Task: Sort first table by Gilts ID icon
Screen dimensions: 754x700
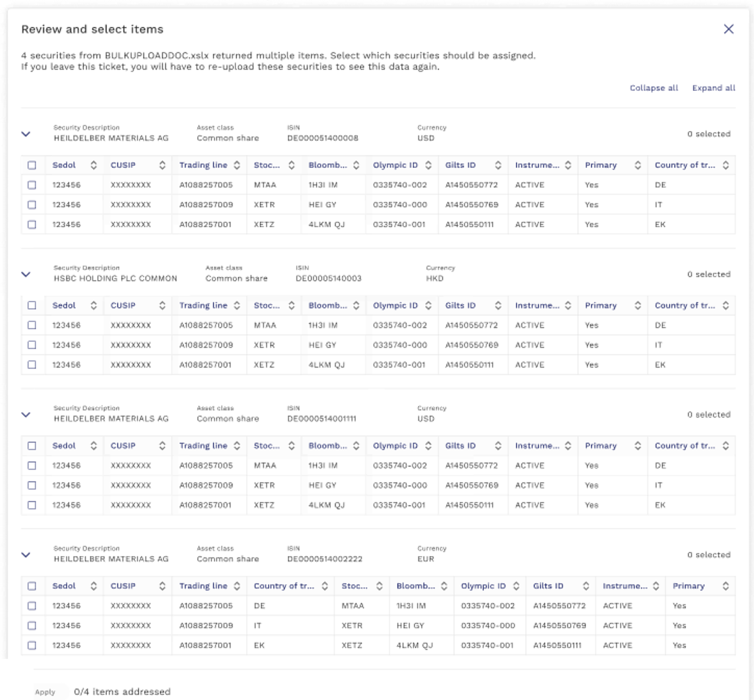Action: [498, 165]
